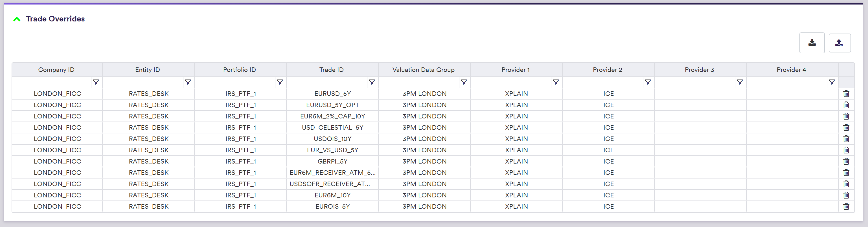Delete the EURUSD_5Y trade override row
868x227 pixels.
(846, 94)
